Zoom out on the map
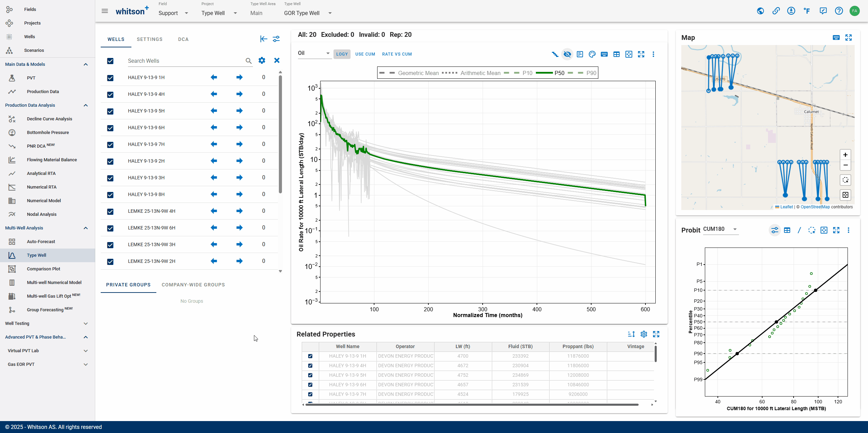868x433 pixels. 845,165
